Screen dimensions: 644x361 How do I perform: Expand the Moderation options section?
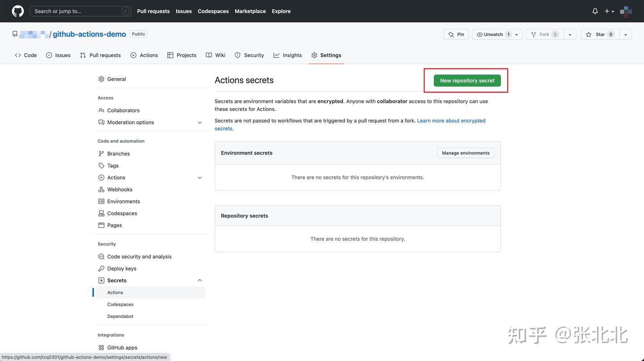(x=199, y=122)
